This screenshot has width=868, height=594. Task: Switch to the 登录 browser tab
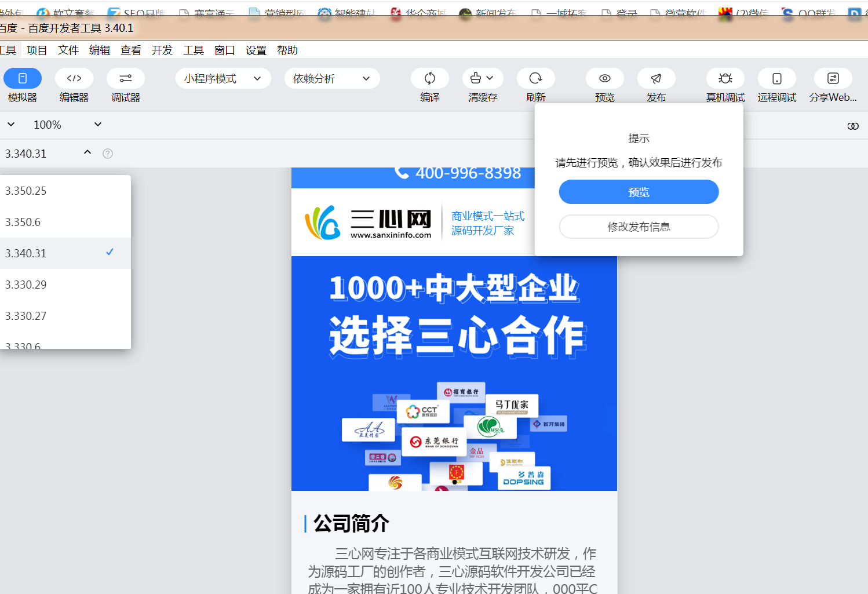pyautogui.click(x=620, y=13)
